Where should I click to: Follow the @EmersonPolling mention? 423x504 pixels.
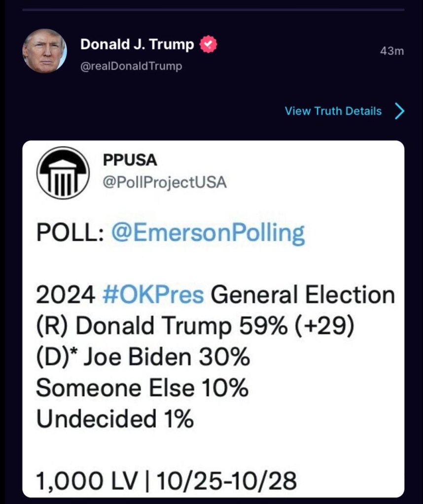(208, 234)
